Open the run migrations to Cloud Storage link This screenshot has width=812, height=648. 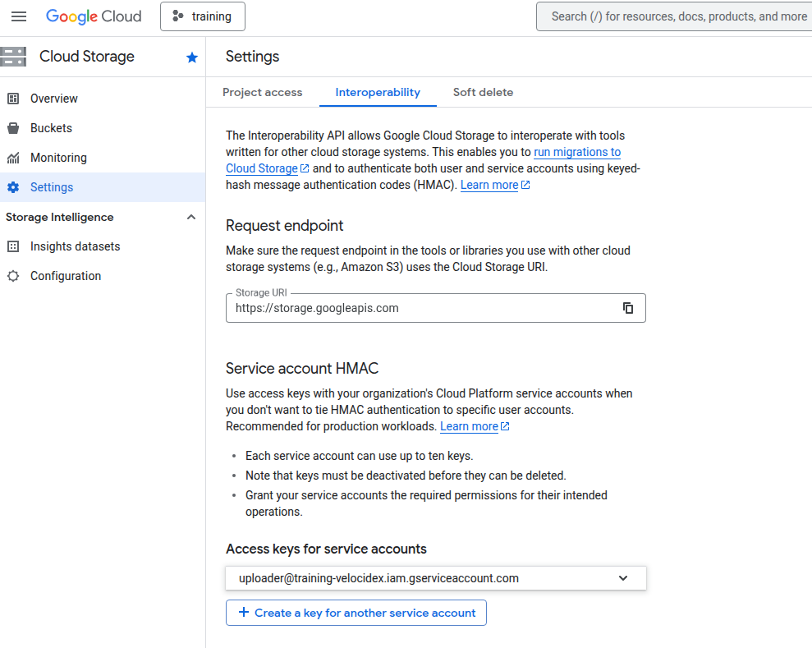pos(576,152)
